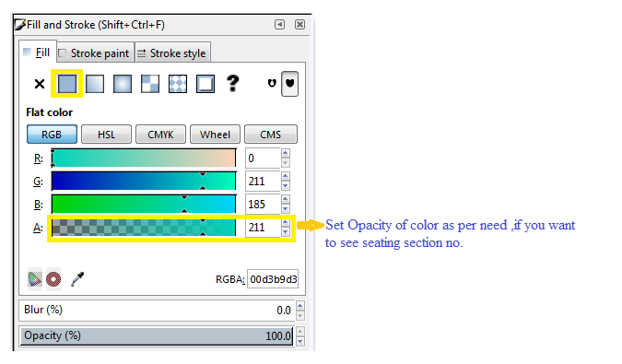The image size is (622, 364).
Task: Click the Opacity (%) slider bar
Action: tap(157, 335)
